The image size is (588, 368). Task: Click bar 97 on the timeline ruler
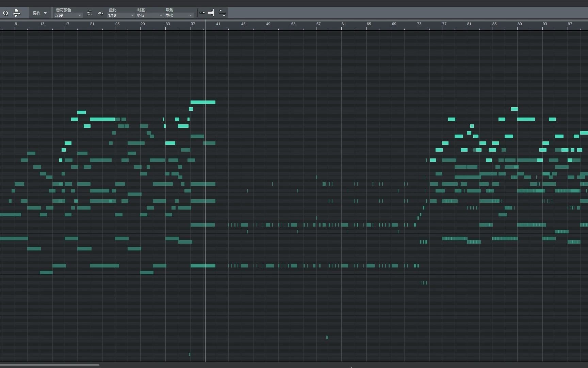coord(569,24)
